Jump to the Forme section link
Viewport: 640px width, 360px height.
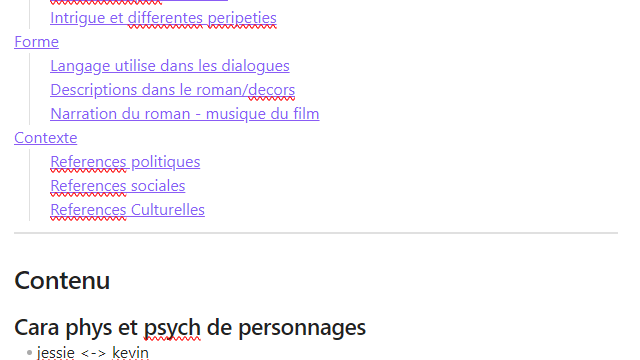click(x=36, y=42)
